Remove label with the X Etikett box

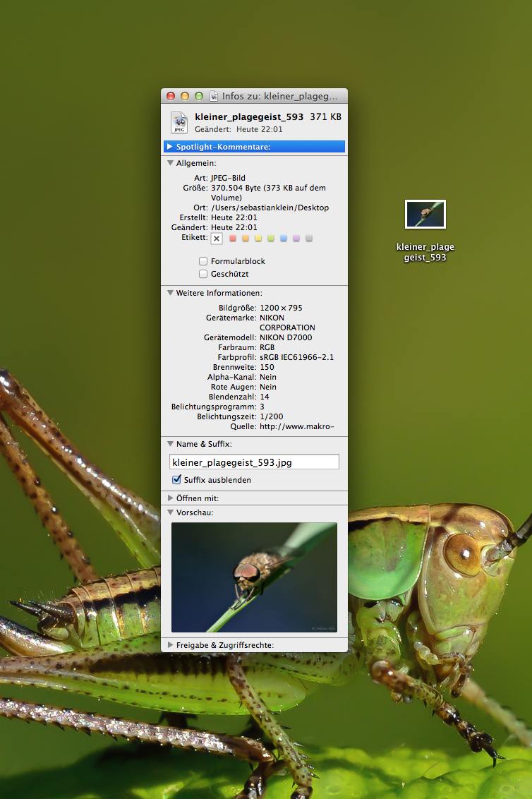point(217,238)
